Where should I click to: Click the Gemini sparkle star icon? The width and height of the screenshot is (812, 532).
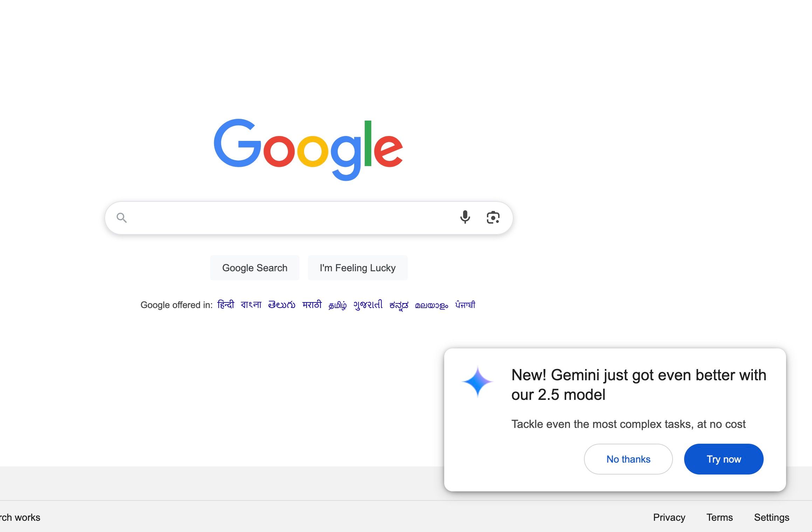(477, 382)
